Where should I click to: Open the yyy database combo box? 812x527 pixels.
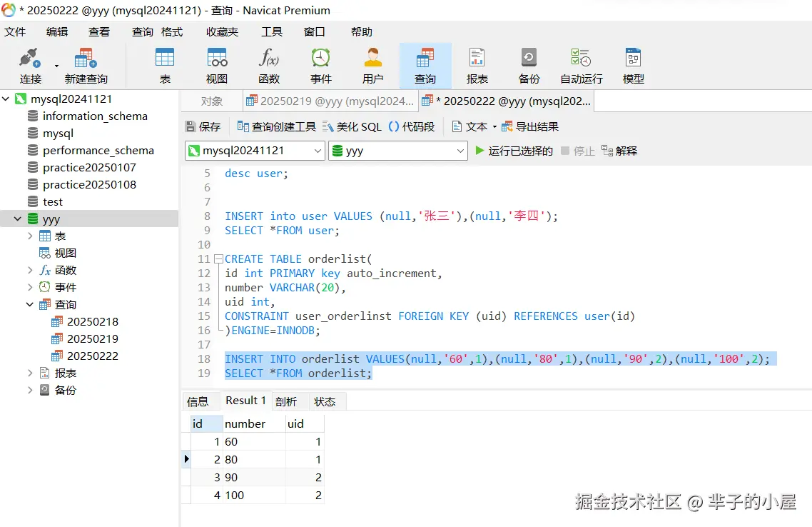397,151
